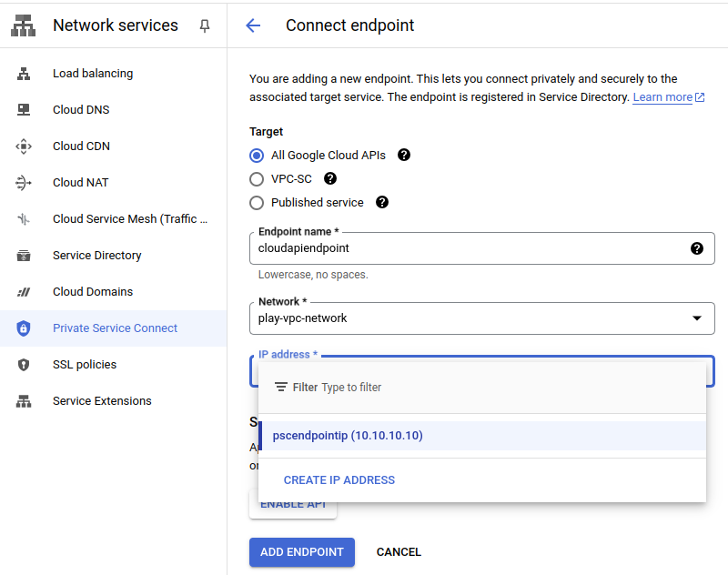Expand the Network dropdown
This screenshot has width=728, height=575.
[x=697, y=318]
